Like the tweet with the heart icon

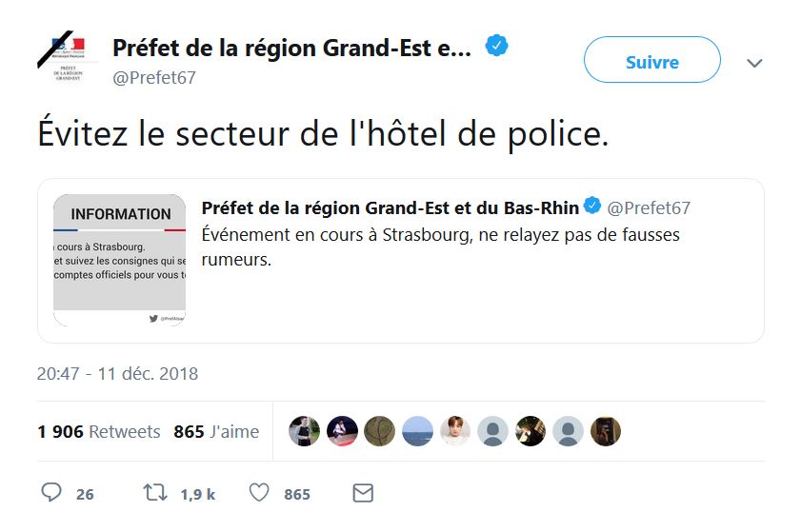259,493
